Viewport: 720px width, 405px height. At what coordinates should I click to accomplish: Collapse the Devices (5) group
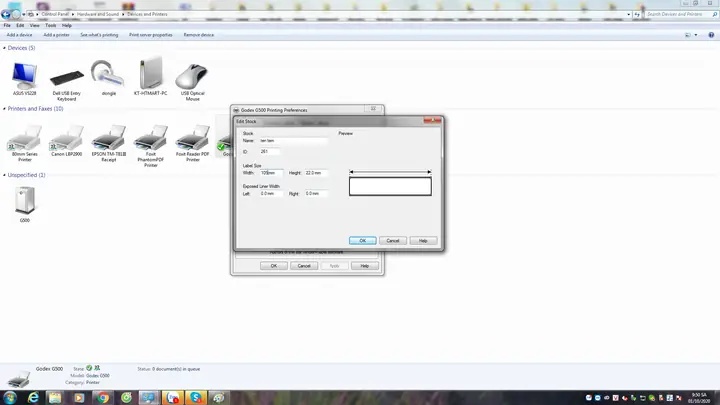click(x=5, y=48)
